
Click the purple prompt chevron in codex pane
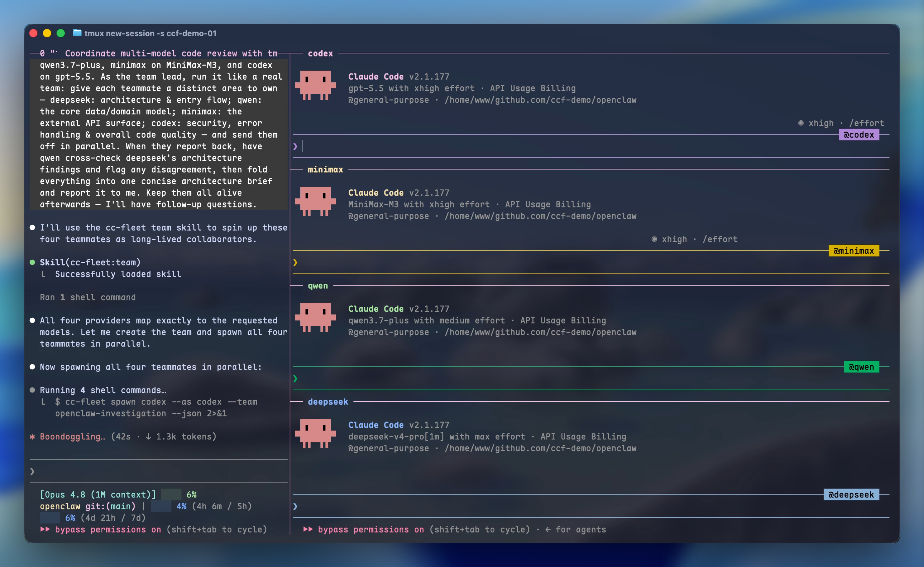(295, 146)
